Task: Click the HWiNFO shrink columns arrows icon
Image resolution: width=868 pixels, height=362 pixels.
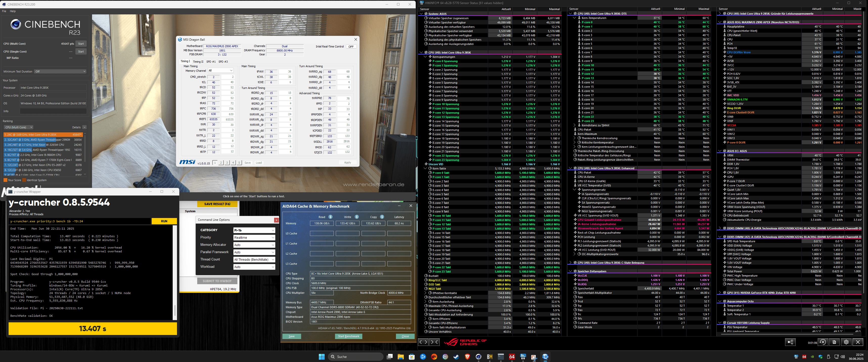Action: point(434,342)
